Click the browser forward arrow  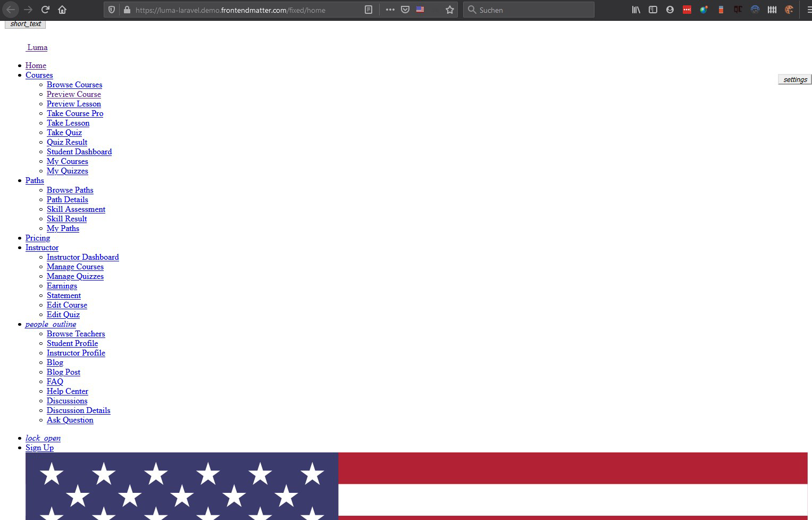click(28, 10)
